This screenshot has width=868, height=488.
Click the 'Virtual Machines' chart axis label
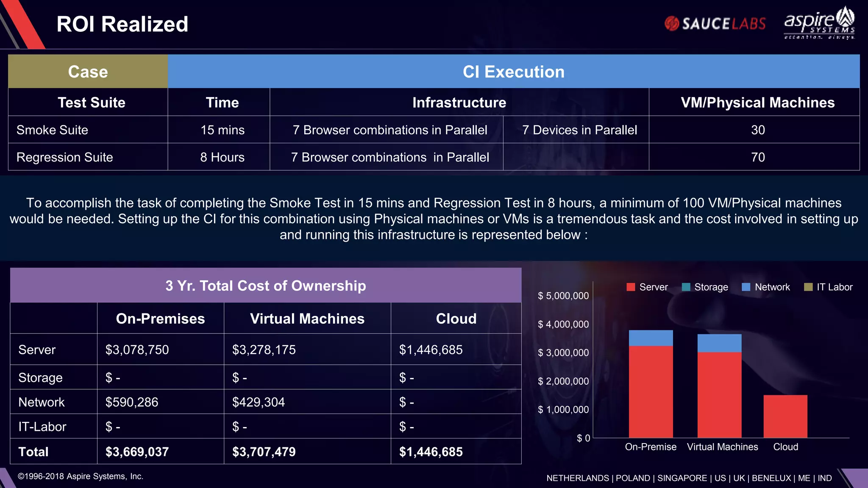[x=723, y=447]
